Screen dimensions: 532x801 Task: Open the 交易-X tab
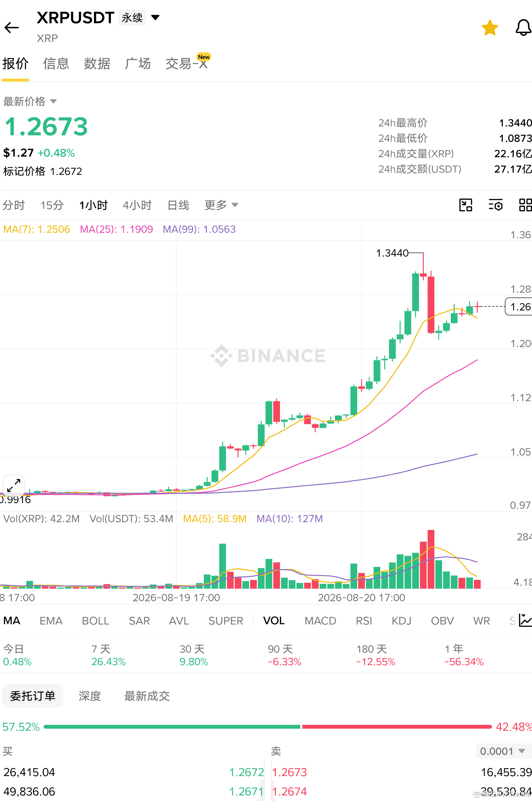[187, 63]
